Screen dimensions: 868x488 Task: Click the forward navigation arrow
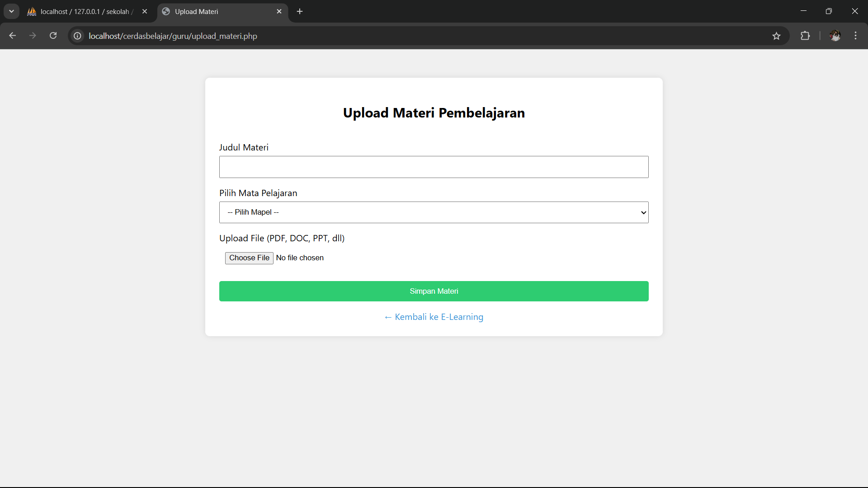[33, 36]
